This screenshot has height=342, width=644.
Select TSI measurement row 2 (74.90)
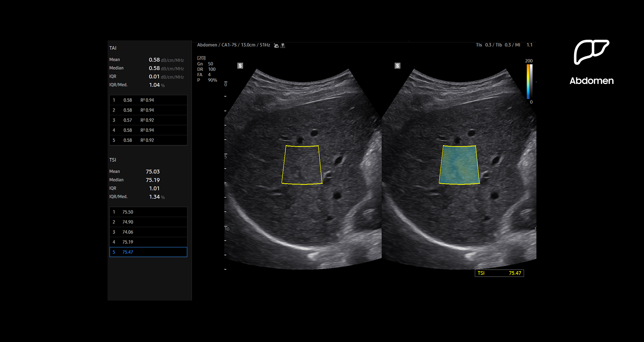148,222
